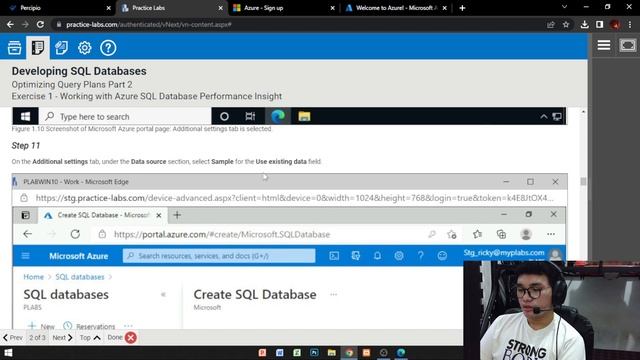The height and width of the screenshot is (360, 640).
Task: Click the Home breadcrumb link
Action: (x=33, y=277)
